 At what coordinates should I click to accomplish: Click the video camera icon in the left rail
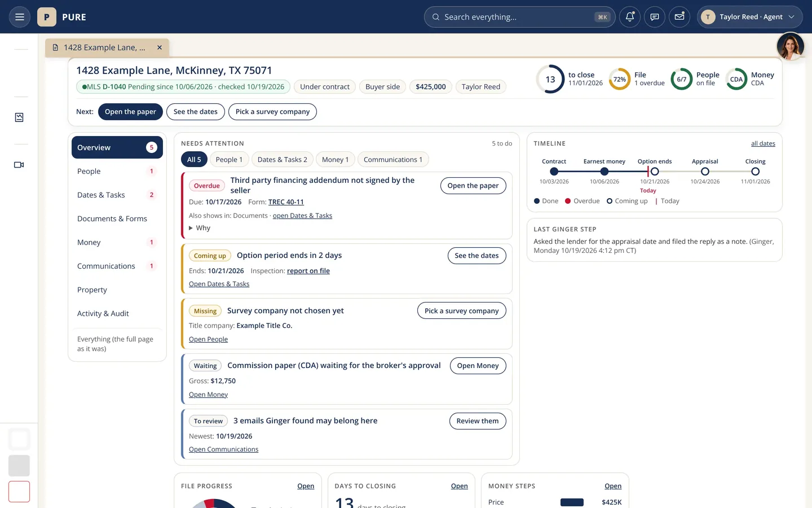19,165
